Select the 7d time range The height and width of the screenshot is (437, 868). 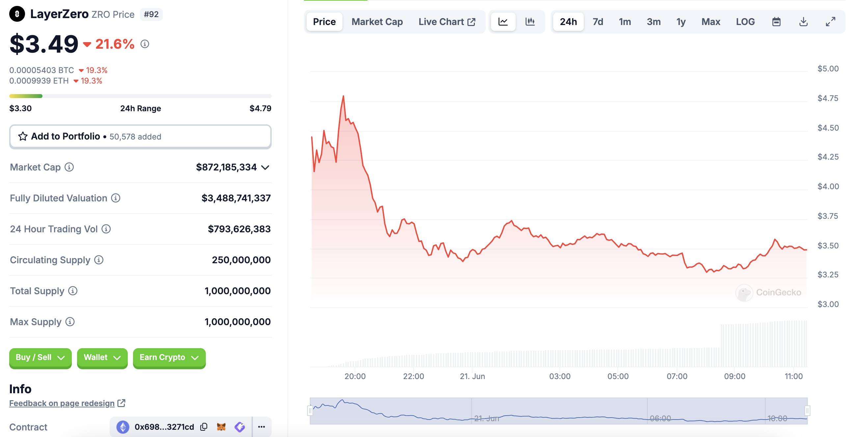tap(598, 22)
